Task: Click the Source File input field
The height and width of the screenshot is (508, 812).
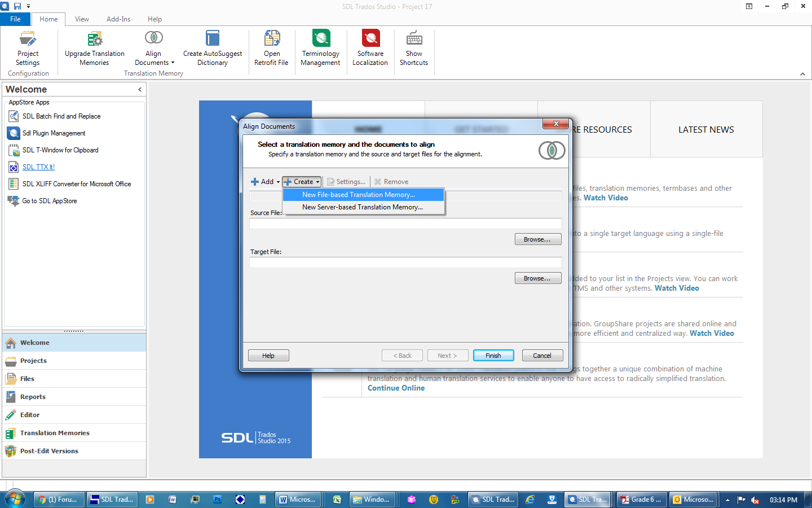Action: [405, 224]
